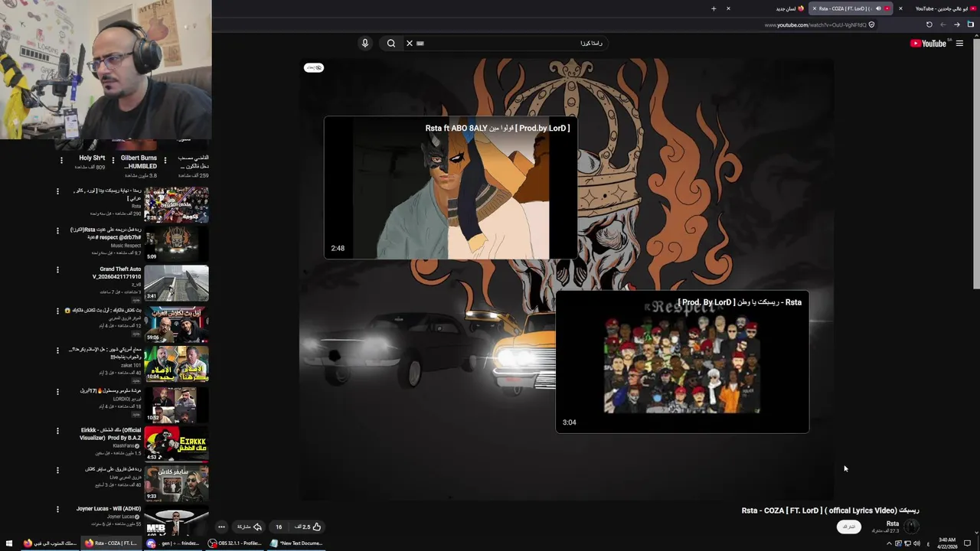This screenshot has height=551, width=980.
Task: Open options menu for 'Eirkkk Official Visualizer' video
Action: 57,431
